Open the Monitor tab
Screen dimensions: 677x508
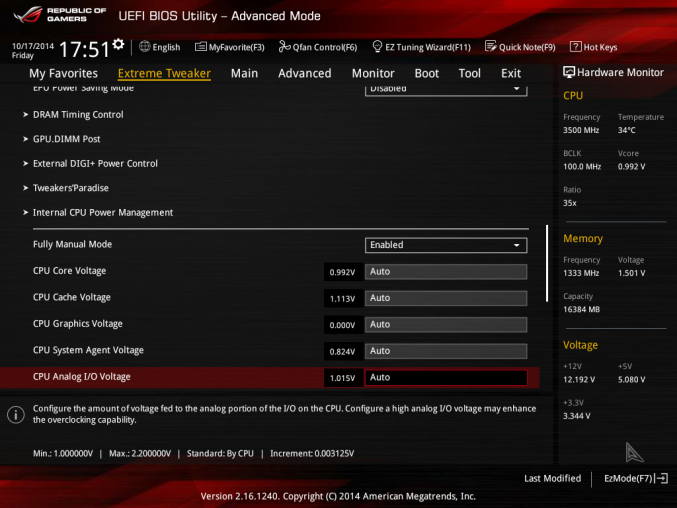[x=373, y=73]
